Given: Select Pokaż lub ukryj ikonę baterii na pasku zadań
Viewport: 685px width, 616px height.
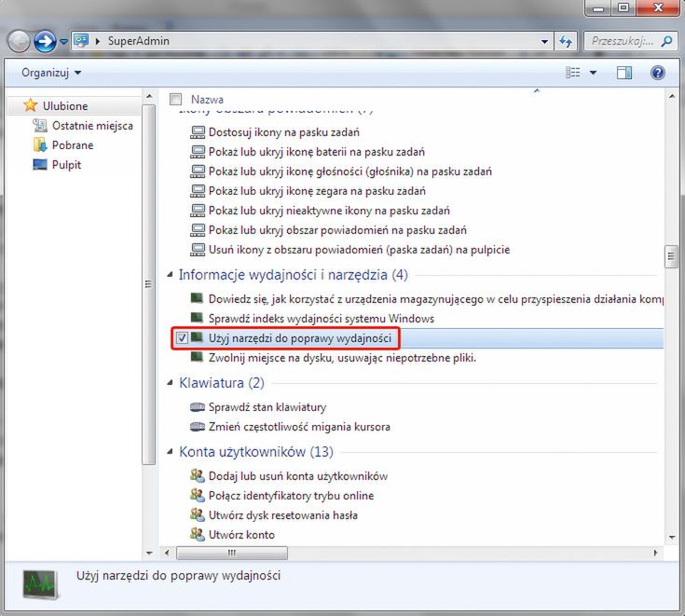Looking at the screenshot, I should click(317, 152).
